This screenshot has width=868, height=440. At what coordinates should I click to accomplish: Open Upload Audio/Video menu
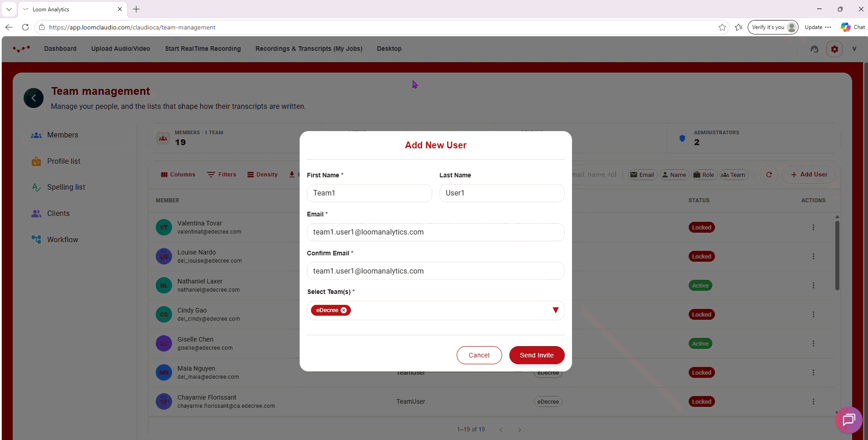click(x=120, y=49)
